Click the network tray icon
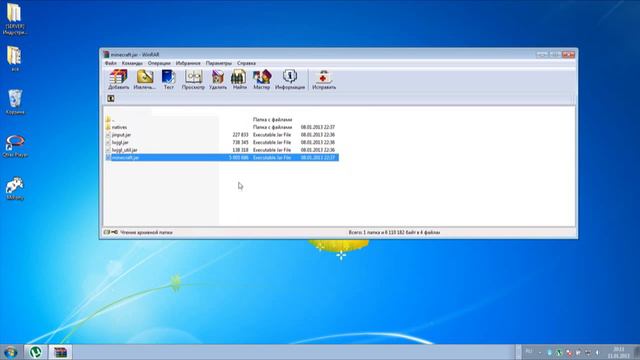 588,352
